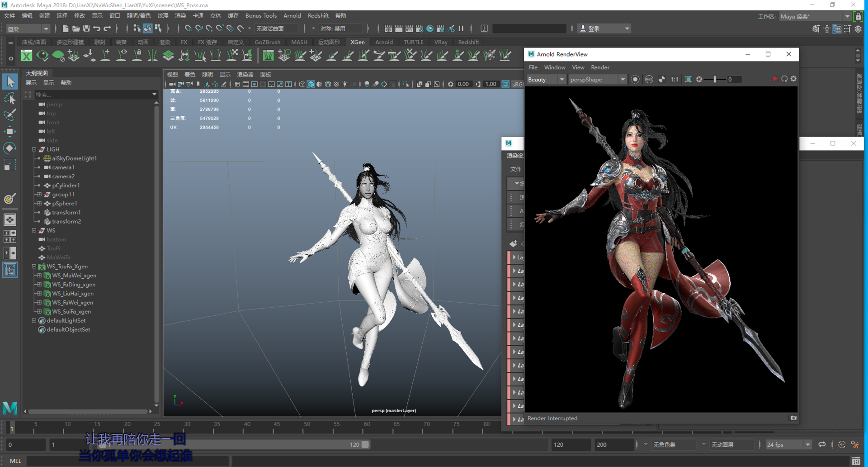
Task: Start Arnold render with the red play icon
Action: point(775,79)
